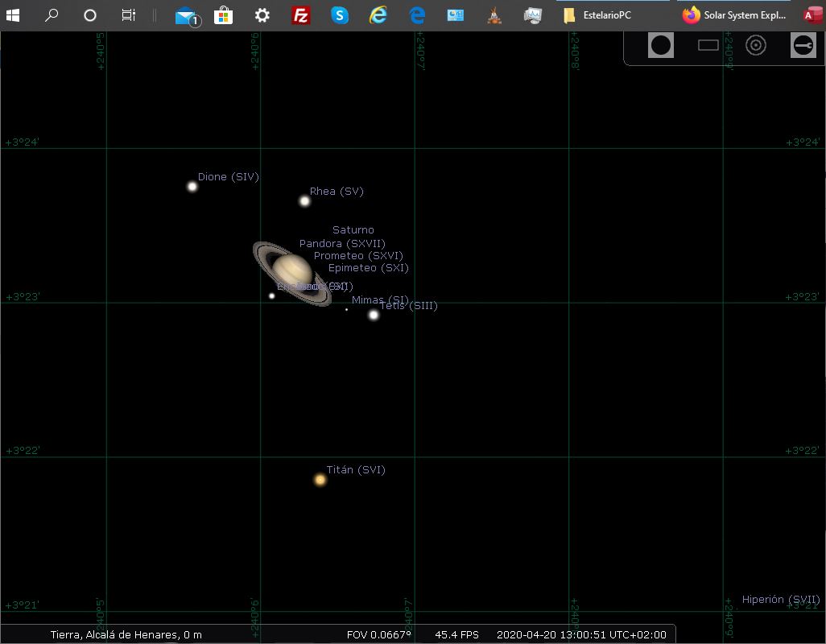
Task: Launch Microsoft Store from taskbar
Action: tap(223, 15)
